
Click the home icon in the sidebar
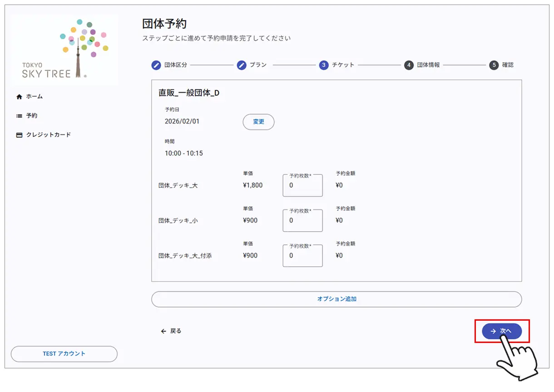point(19,96)
